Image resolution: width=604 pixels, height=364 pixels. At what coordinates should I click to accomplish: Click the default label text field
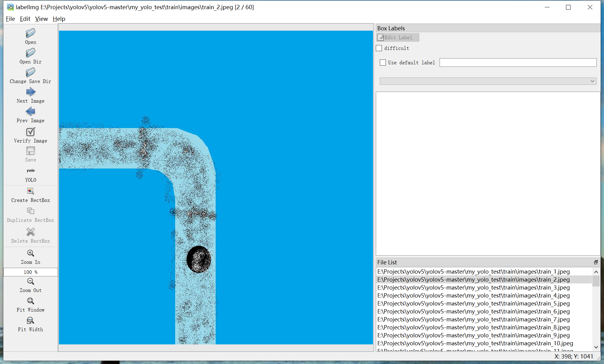tap(518, 63)
